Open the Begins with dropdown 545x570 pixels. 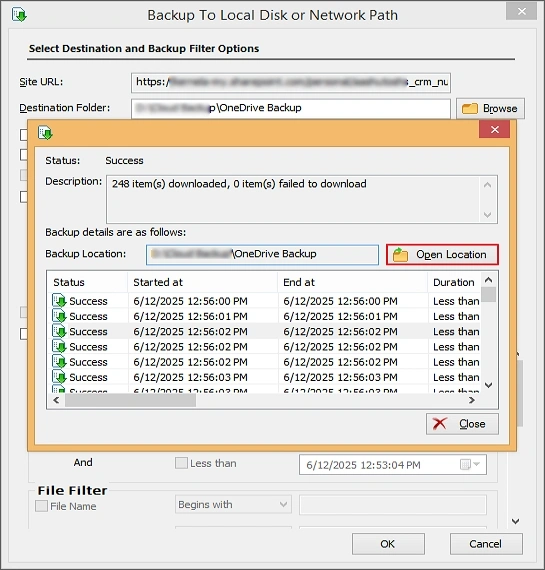233,504
